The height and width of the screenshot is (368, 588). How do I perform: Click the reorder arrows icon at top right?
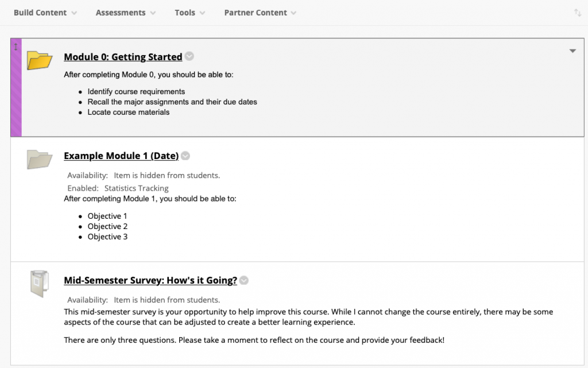pyautogui.click(x=578, y=13)
